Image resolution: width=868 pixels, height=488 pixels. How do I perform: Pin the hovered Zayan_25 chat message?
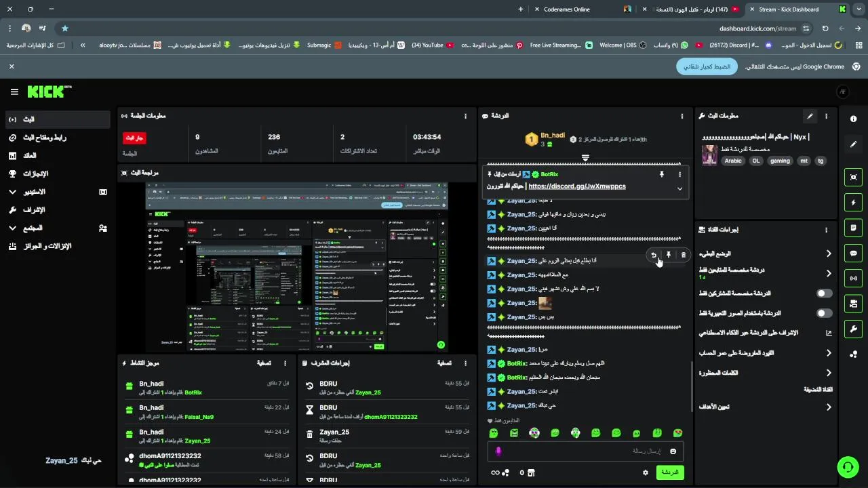pyautogui.click(x=668, y=255)
